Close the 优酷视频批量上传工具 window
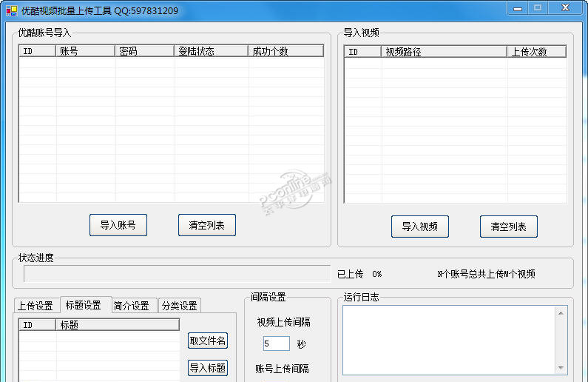The image size is (588, 382). click(x=566, y=8)
